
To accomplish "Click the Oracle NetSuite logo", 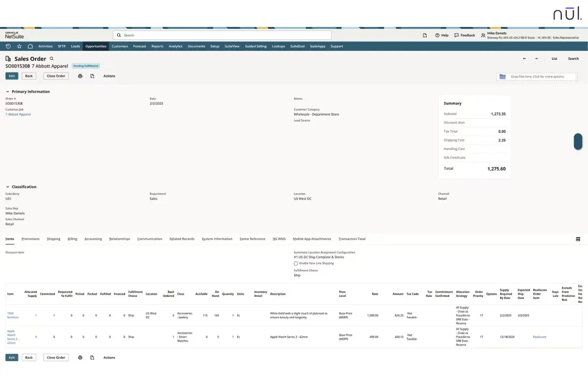I will tap(14, 35).
